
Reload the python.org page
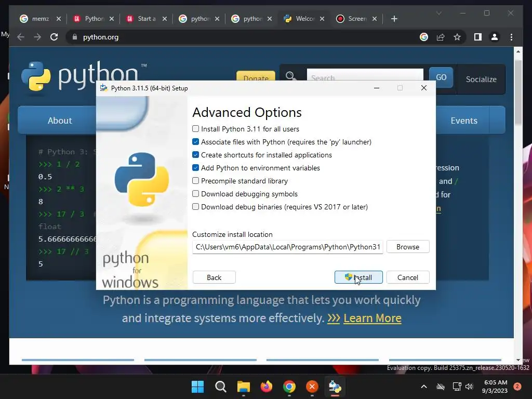pyautogui.click(x=54, y=37)
